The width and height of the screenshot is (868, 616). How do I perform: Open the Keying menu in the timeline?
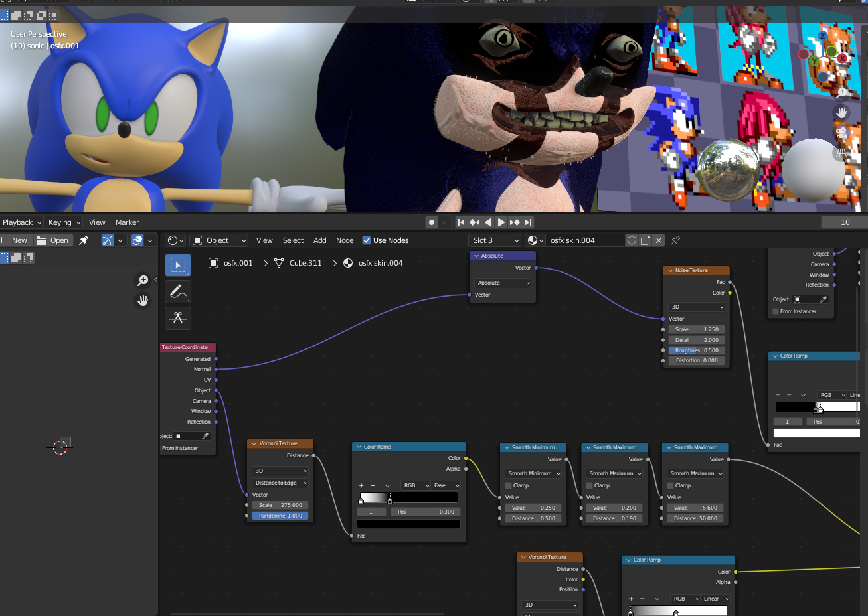click(64, 222)
